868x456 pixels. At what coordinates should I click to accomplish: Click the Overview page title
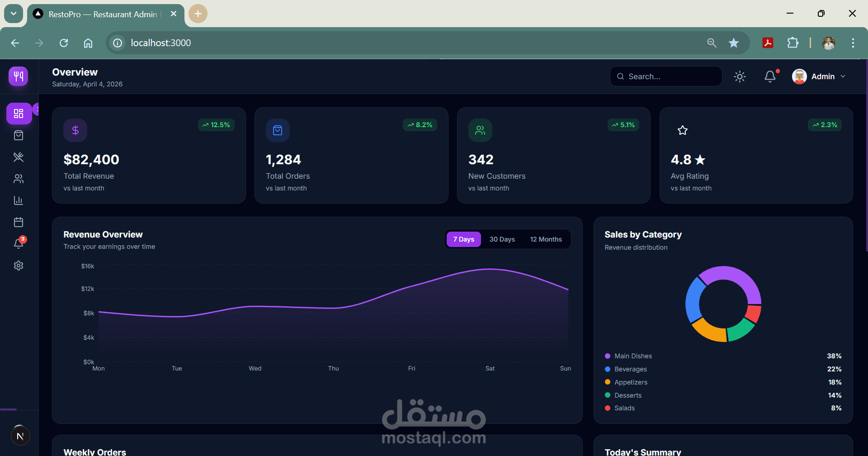tap(75, 72)
